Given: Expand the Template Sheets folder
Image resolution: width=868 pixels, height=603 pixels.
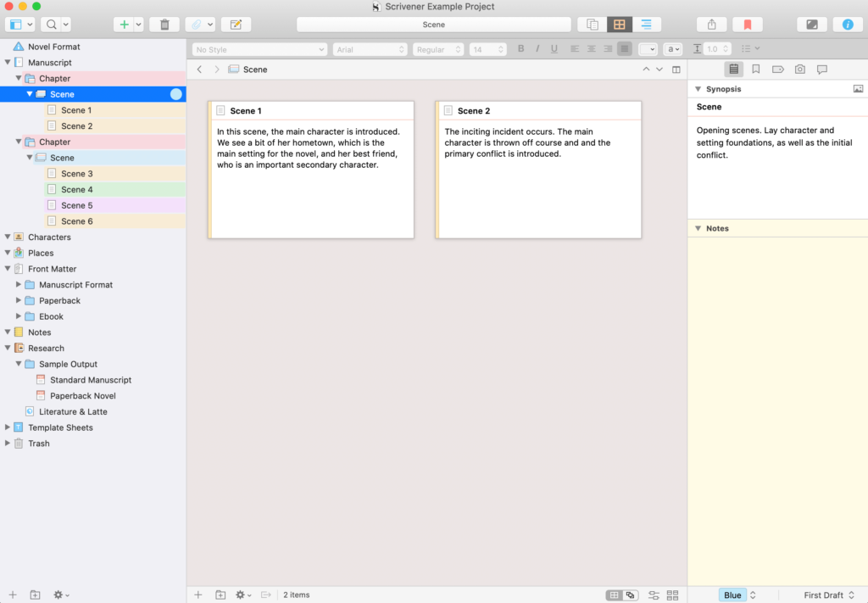Looking at the screenshot, I should [8, 427].
